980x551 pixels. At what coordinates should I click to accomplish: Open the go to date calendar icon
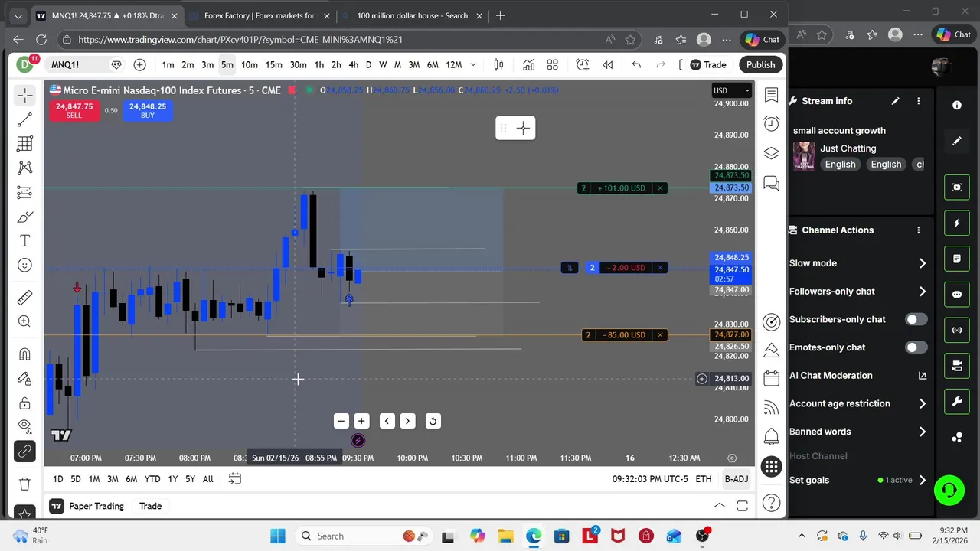[235, 479]
